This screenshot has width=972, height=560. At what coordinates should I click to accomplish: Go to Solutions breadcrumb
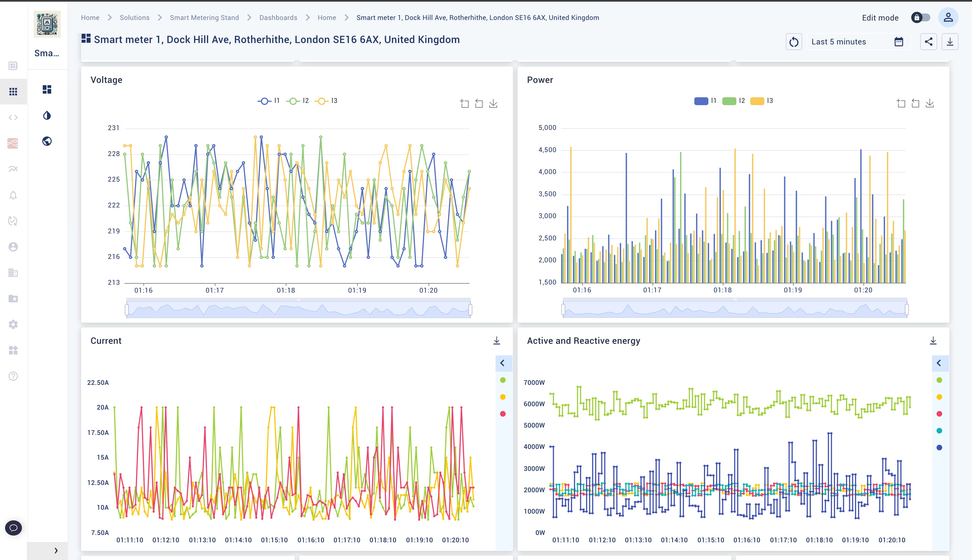[134, 18]
